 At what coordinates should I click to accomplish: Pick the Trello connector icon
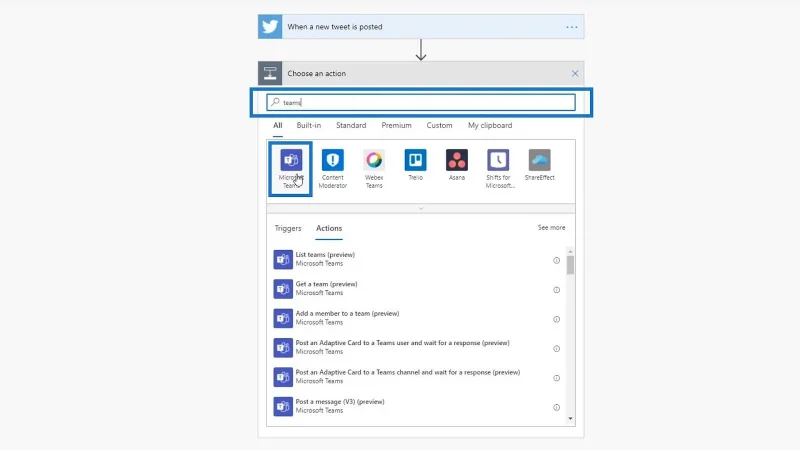[415, 160]
